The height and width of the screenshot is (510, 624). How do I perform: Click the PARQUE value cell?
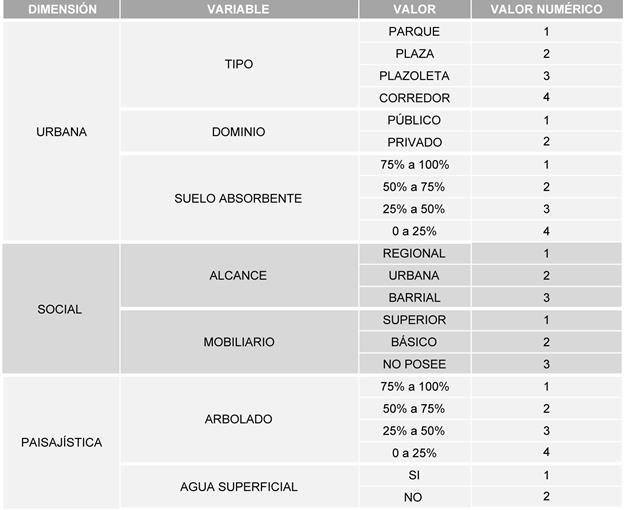point(414,31)
